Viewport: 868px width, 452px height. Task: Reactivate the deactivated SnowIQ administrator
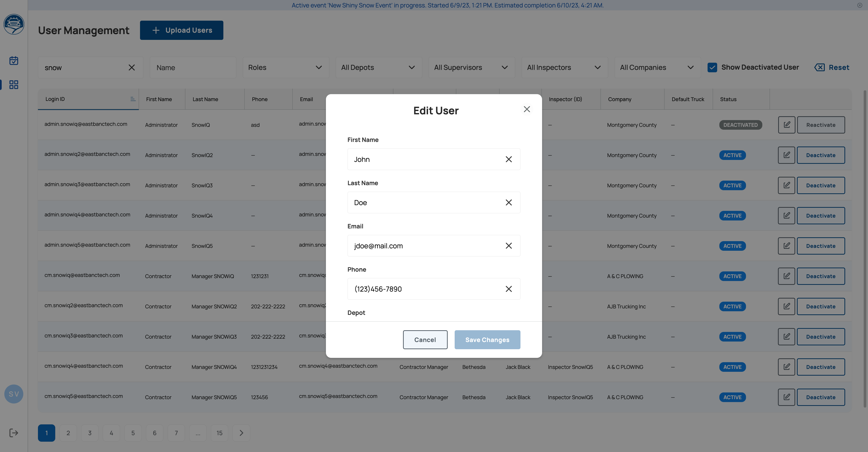[x=821, y=125]
